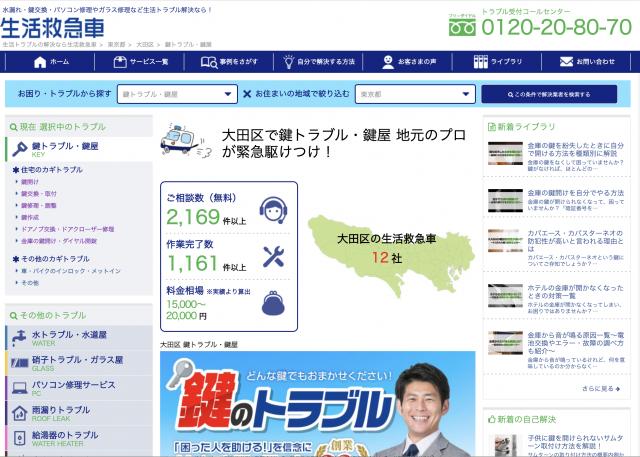Click the 生活救急車 site logo
640x457 pixels.
tap(51, 28)
